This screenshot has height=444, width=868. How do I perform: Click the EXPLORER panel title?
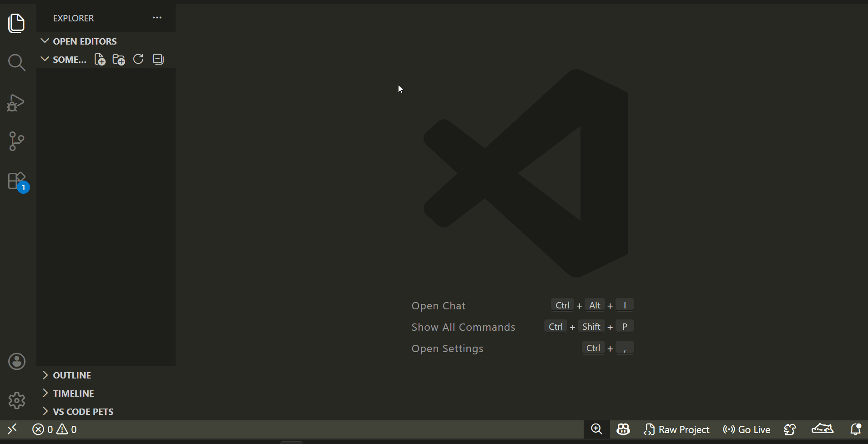pyautogui.click(x=73, y=18)
